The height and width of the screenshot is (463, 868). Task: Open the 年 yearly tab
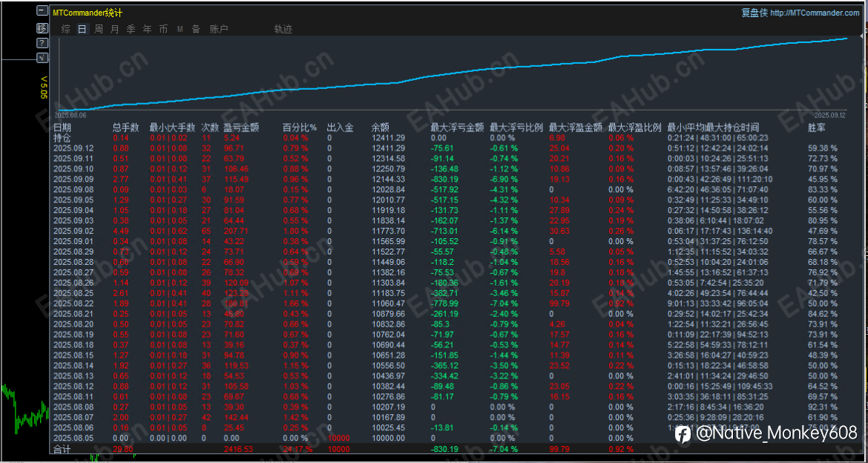point(147,30)
